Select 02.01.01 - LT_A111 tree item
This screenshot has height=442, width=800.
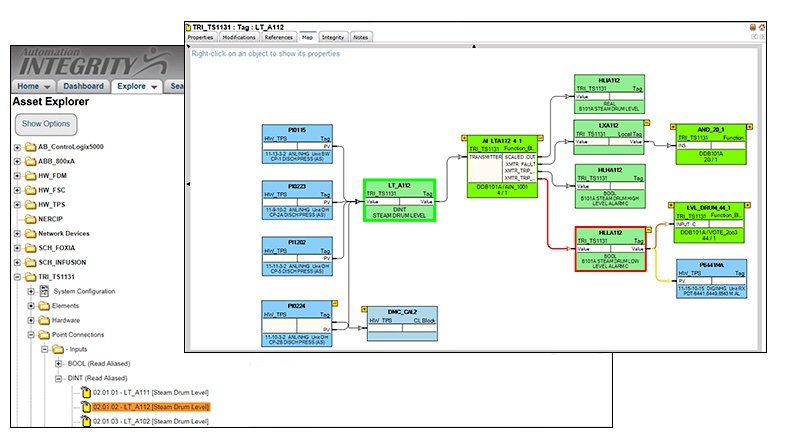(151, 392)
